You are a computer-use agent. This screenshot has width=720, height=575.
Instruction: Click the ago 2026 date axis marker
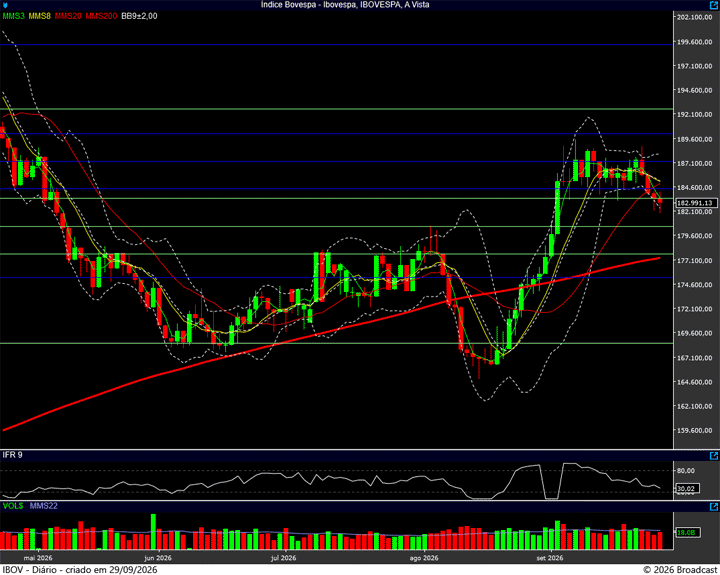[424, 558]
